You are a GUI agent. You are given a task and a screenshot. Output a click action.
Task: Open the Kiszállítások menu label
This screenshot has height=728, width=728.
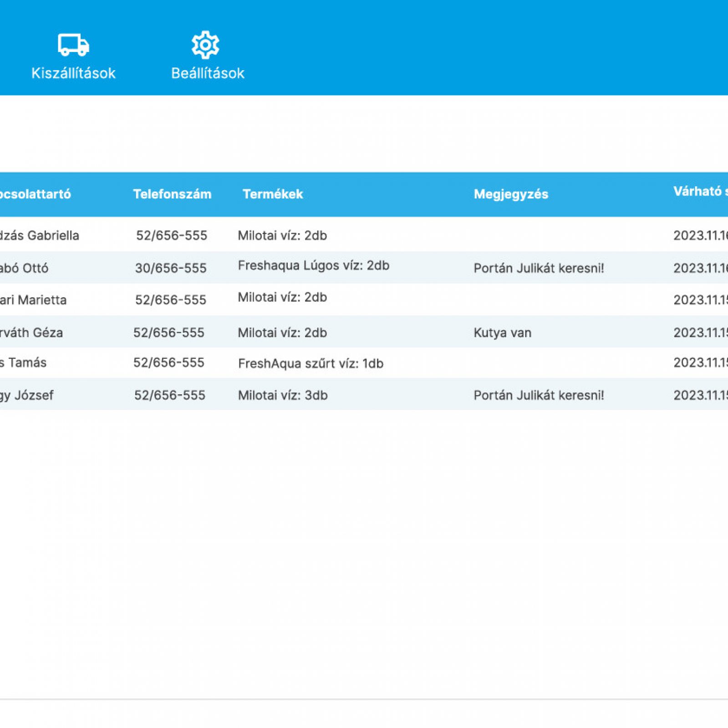[x=73, y=73]
